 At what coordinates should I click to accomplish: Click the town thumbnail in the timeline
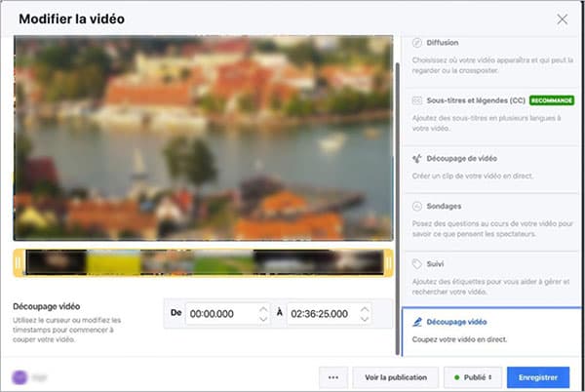pos(167,263)
